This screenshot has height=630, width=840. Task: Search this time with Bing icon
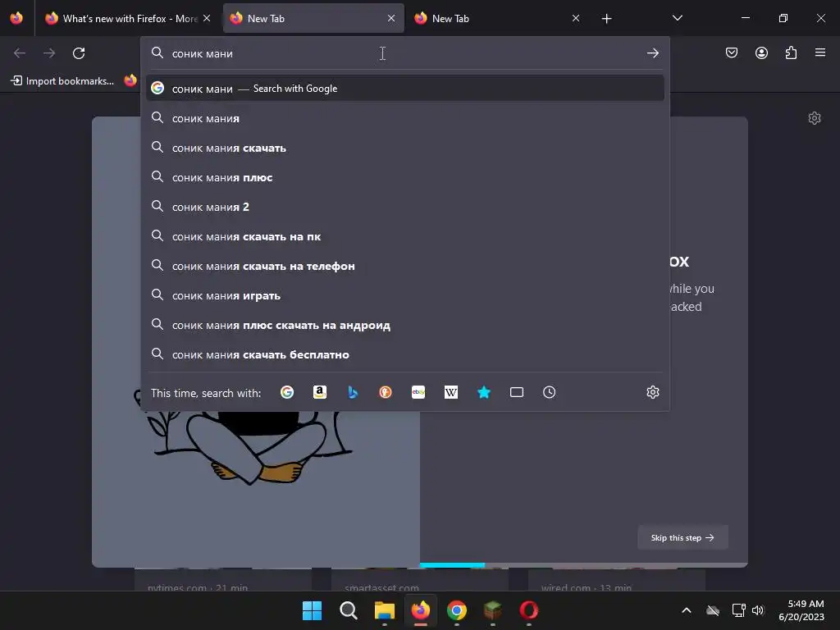pos(353,393)
